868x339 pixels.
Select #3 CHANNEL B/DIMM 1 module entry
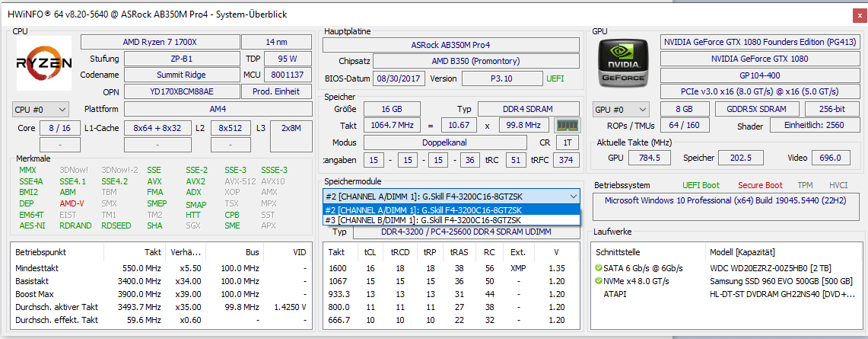(450, 220)
